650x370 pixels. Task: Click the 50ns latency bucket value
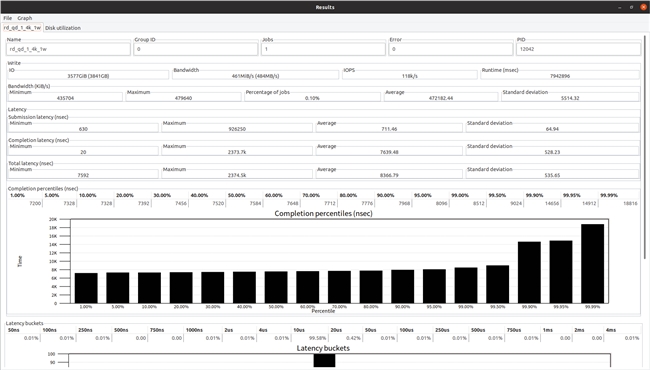click(x=31, y=338)
